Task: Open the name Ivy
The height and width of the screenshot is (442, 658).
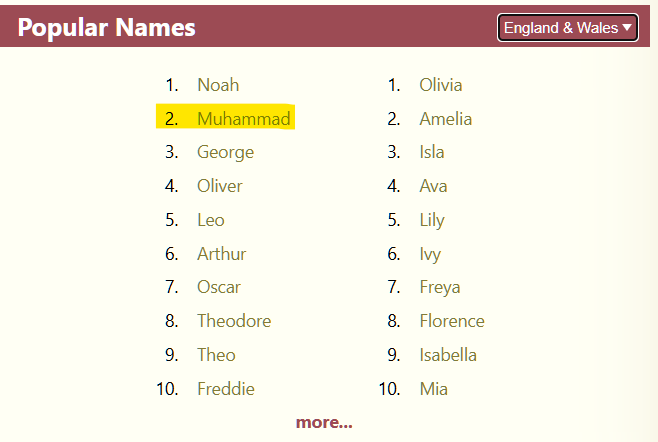Action: click(x=430, y=254)
